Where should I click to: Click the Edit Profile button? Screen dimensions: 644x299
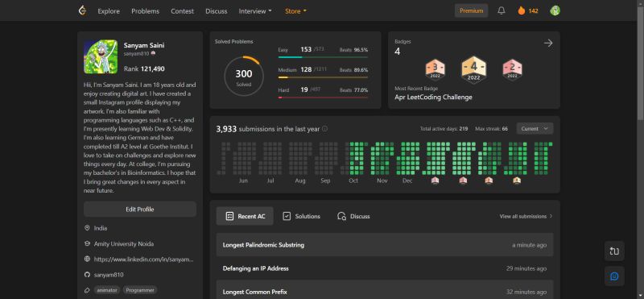(139, 210)
